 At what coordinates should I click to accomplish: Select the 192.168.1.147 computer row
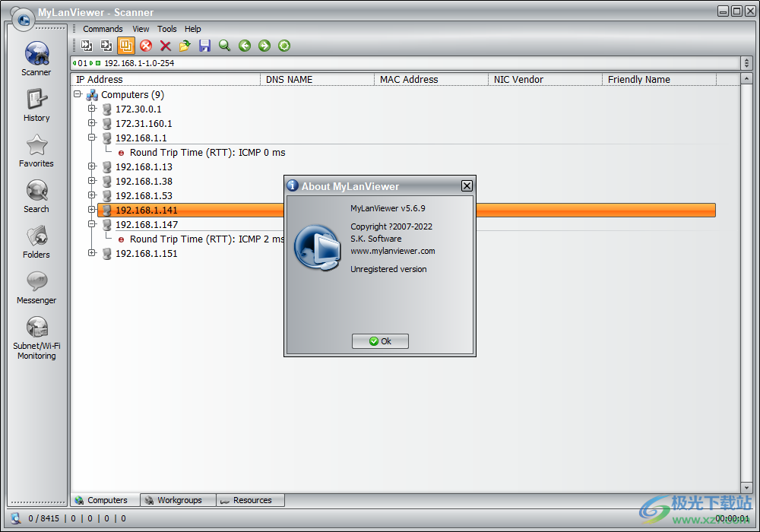[x=147, y=225]
